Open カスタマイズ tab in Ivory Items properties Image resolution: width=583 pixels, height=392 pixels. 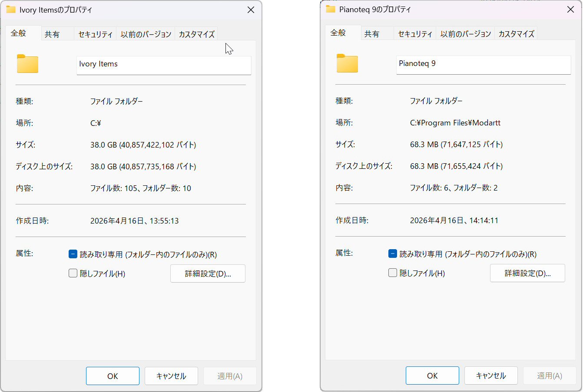(x=196, y=34)
